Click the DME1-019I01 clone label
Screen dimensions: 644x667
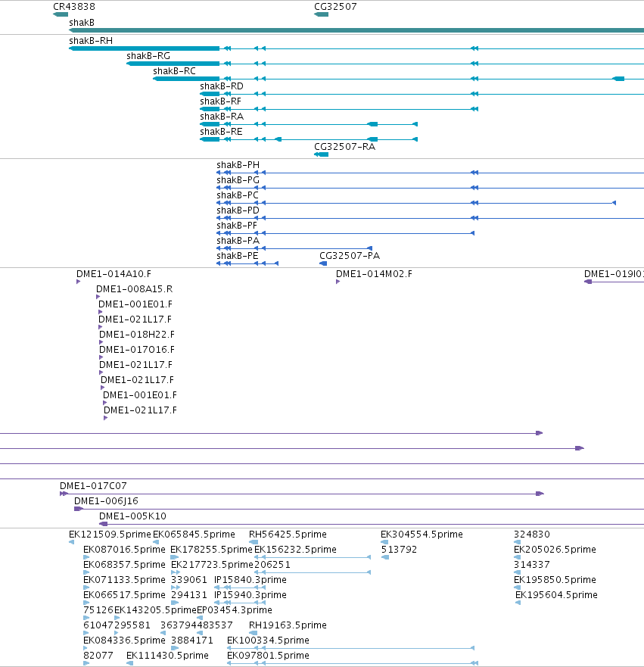click(614, 274)
